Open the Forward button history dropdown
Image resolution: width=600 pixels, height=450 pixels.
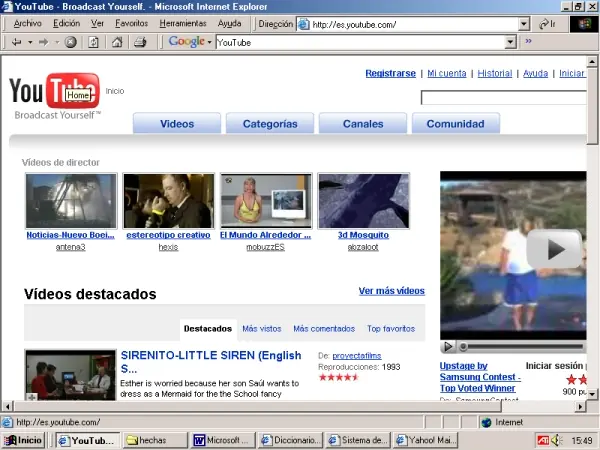57,42
